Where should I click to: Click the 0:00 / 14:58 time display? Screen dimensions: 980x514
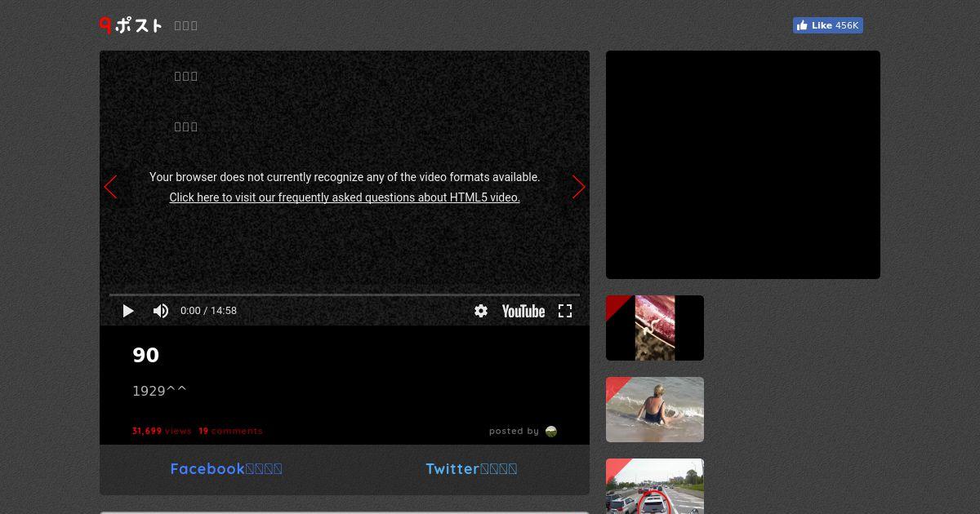click(208, 311)
